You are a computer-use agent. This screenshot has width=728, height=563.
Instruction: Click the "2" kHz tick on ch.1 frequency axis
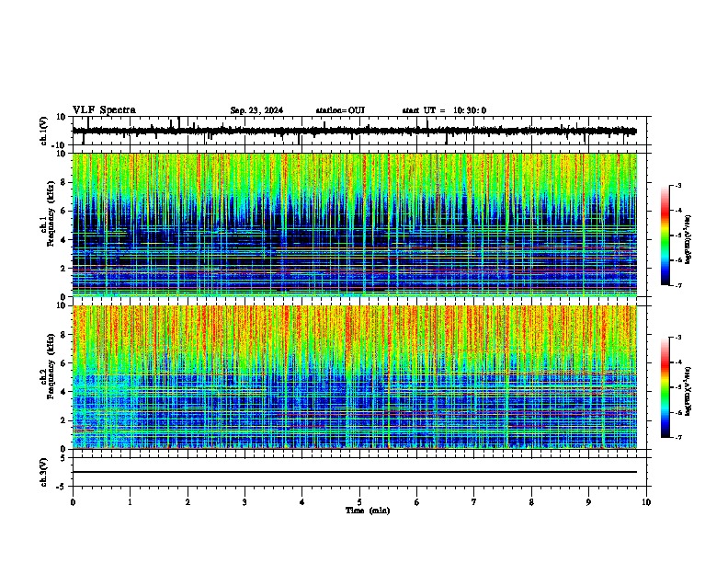(x=63, y=269)
